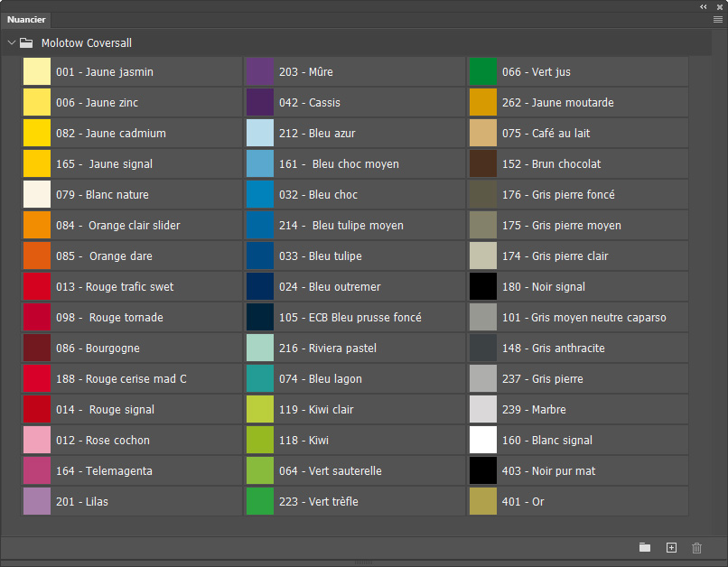Create a new swatch
The height and width of the screenshot is (567, 728).
click(671, 547)
